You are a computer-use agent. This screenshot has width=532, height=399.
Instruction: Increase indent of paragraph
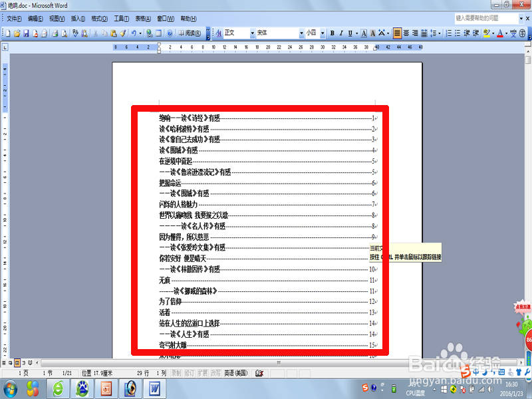click(475, 33)
